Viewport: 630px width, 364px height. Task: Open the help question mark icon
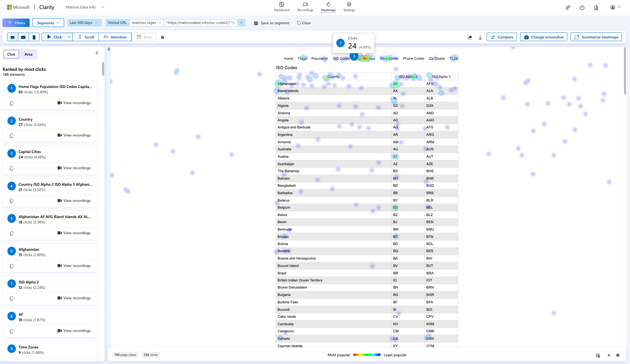point(582,7)
